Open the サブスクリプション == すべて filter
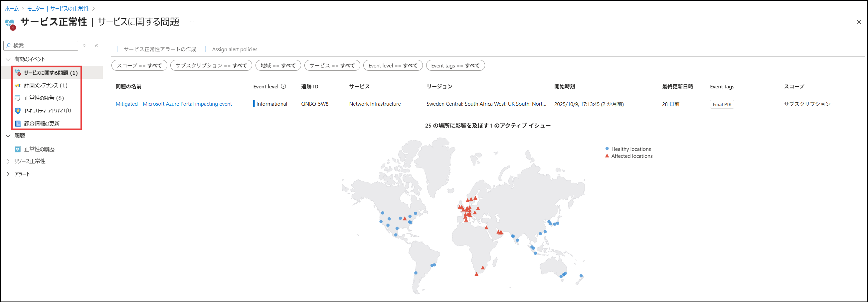868x302 pixels. tap(211, 65)
